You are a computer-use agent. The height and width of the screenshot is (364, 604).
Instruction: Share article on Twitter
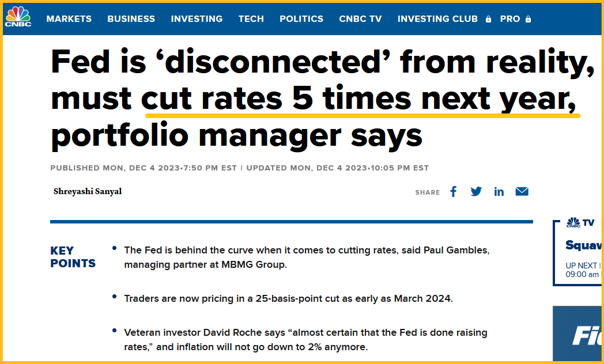coord(476,192)
